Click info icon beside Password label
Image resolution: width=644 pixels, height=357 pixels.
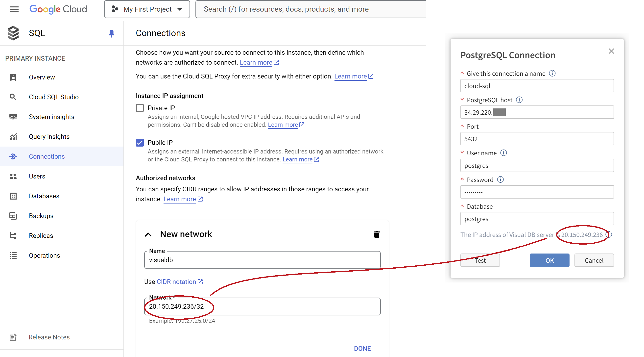(500, 180)
